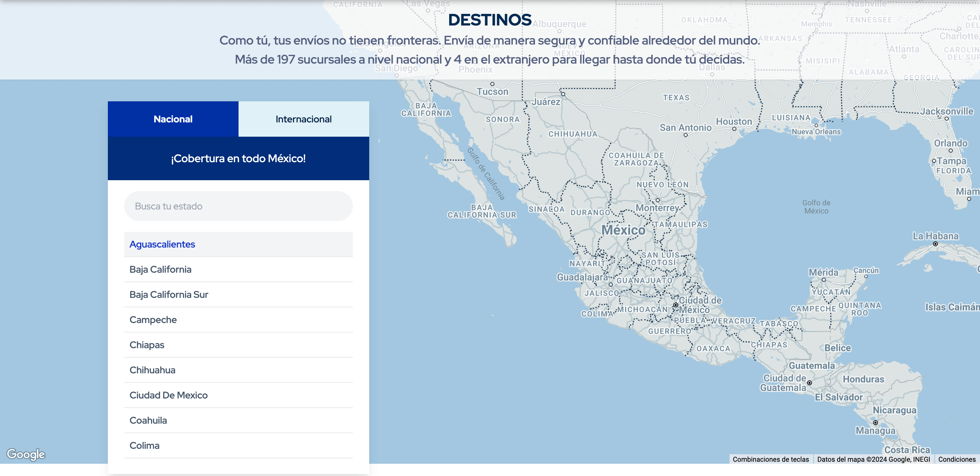Select Aguascalientes from the state list
Screen dimensions: 980x476
tap(162, 244)
